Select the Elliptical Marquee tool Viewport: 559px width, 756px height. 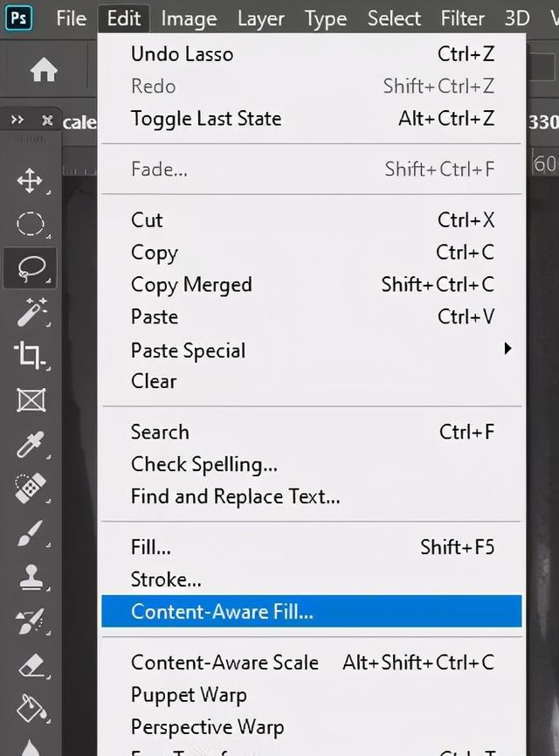coord(31,225)
